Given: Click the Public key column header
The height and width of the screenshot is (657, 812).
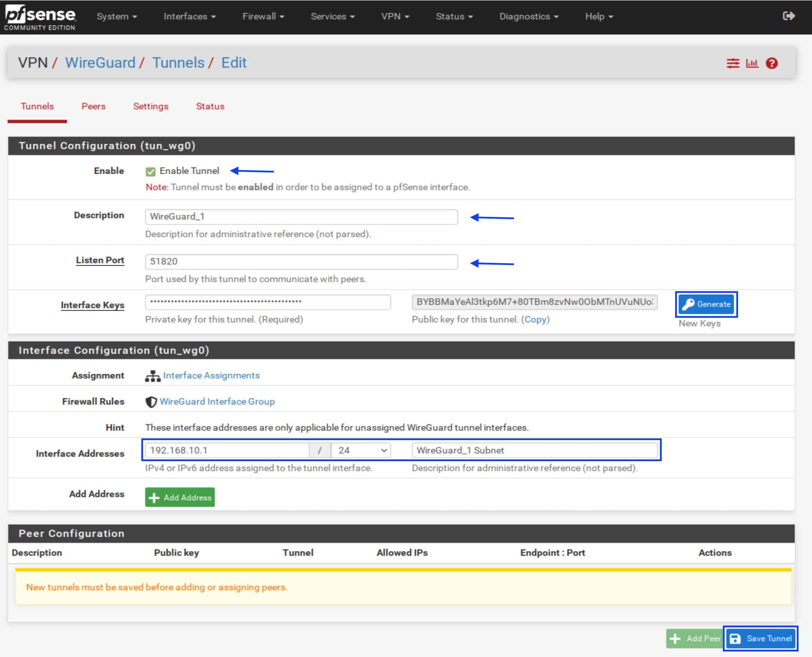Looking at the screenshot, I should tap(177, 553).
